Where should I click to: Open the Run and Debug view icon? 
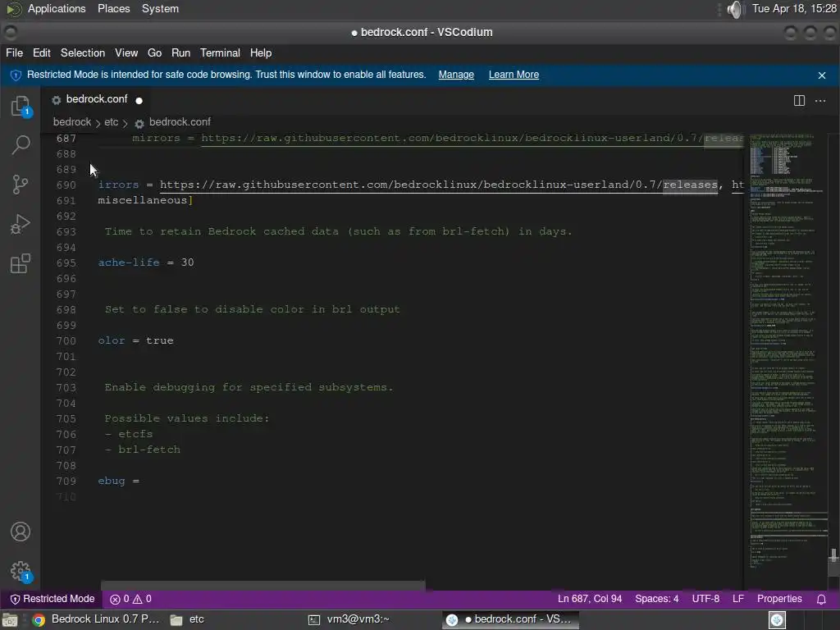(x=21, y=224)
